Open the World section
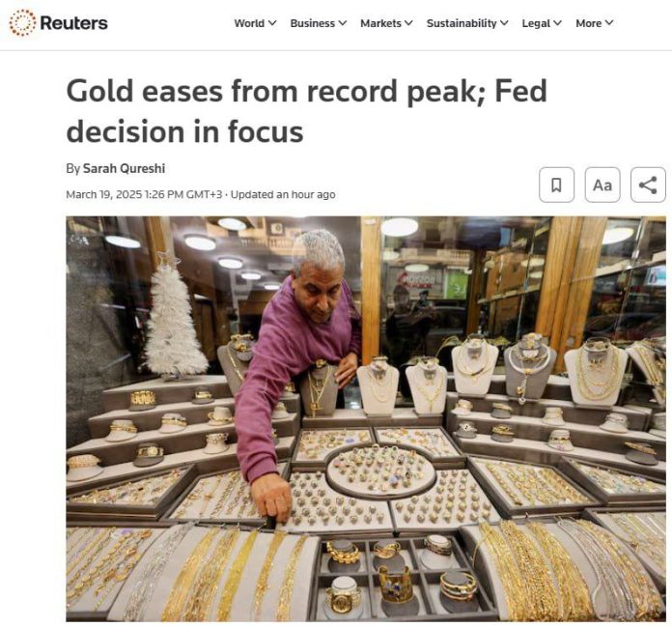672x627 pixels. (x=249, y=23)
